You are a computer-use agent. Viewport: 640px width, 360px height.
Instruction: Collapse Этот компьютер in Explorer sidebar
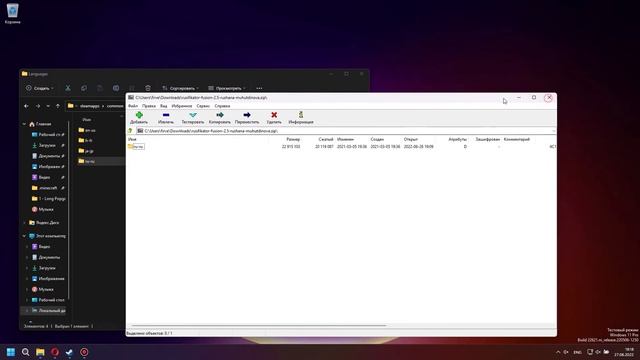(24, 236)
